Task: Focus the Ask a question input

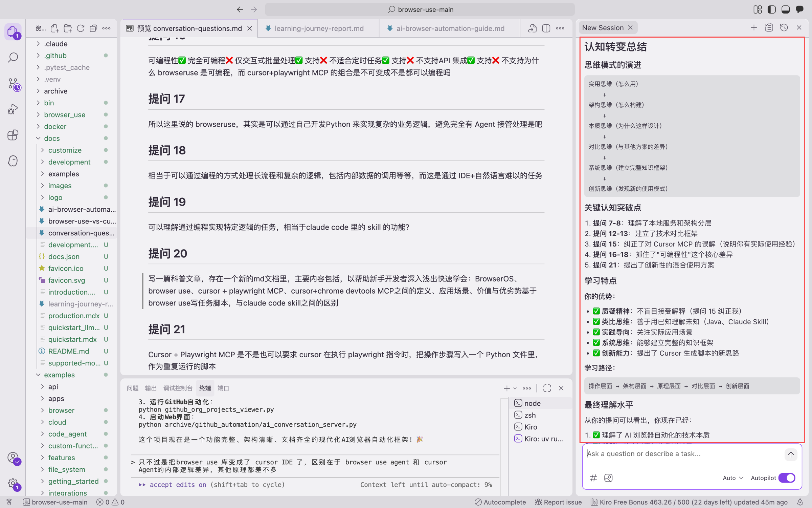Action: 683,454
